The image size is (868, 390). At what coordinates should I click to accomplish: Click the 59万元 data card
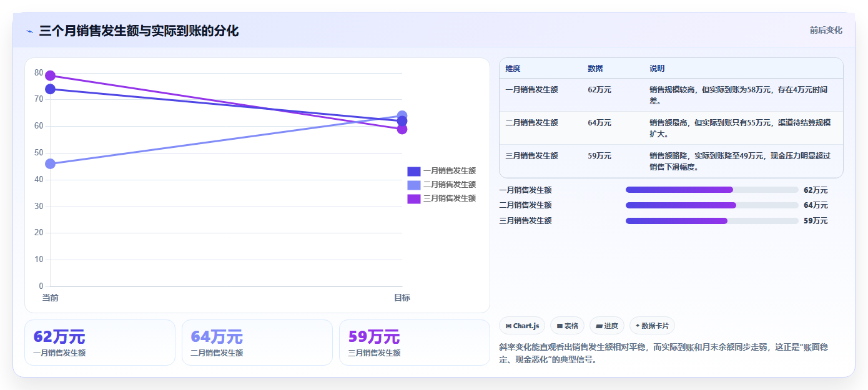415,343
